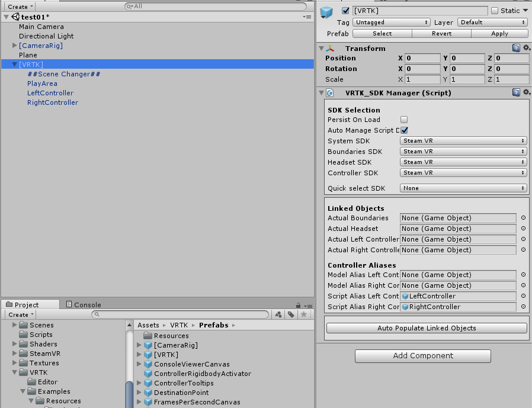This screenshot has width=532, height=408.
Task: Pick object for Model Alias Right Controller
Action: 523,285
